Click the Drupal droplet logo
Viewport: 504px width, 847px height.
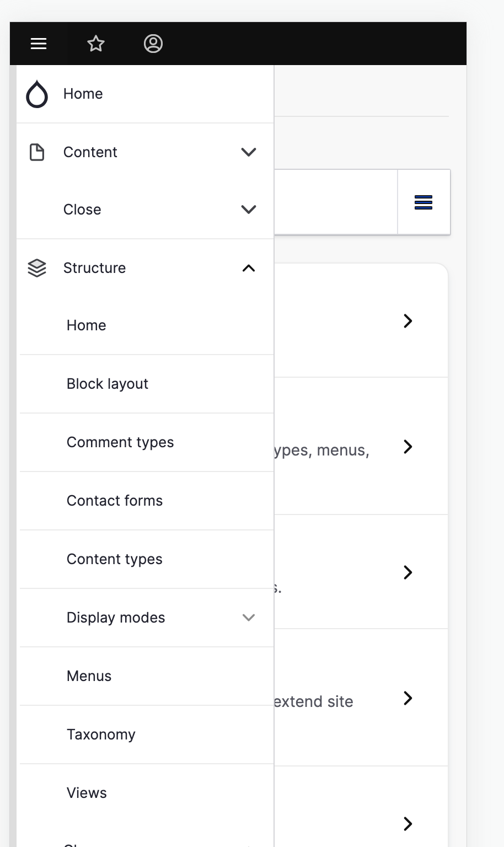click(x=36, y=94)
